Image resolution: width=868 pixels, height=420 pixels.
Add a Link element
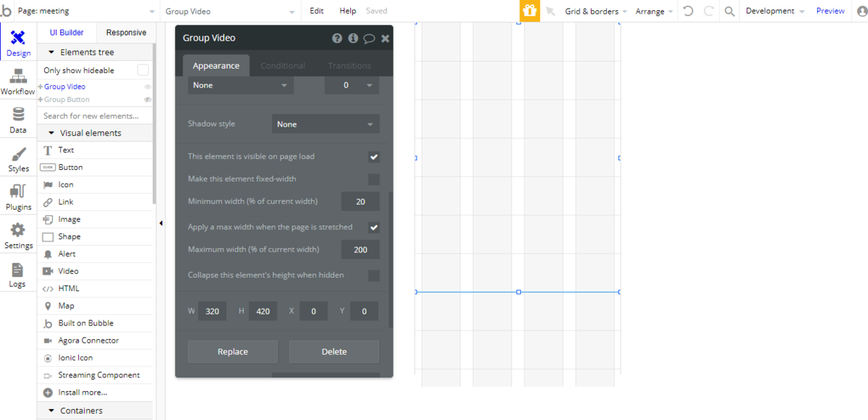(95, 202)
